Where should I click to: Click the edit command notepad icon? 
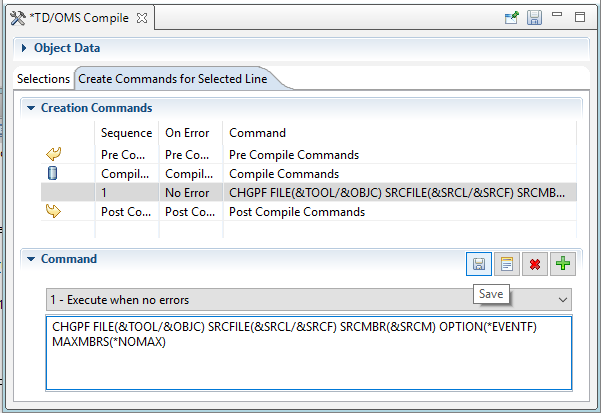507,264
